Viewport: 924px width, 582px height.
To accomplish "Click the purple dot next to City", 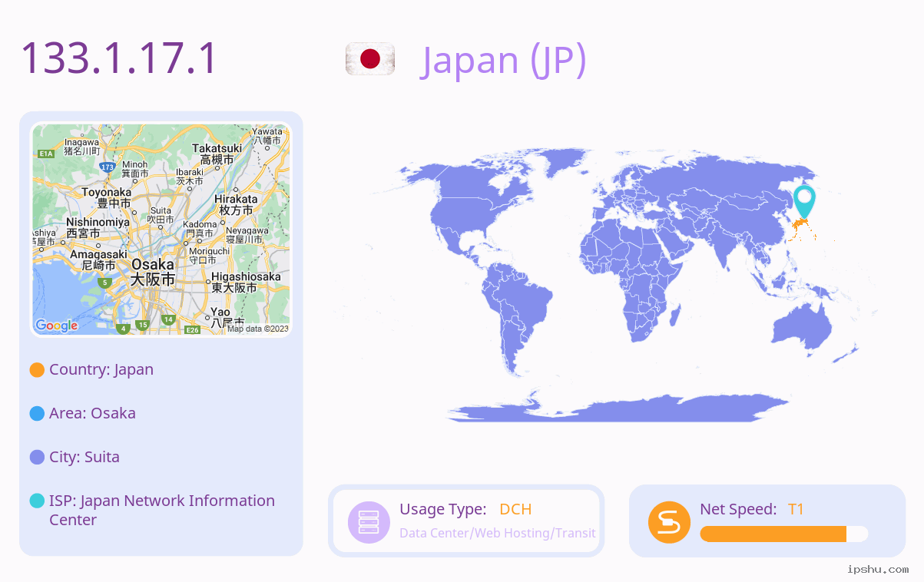I will click(x=37, y=458).
